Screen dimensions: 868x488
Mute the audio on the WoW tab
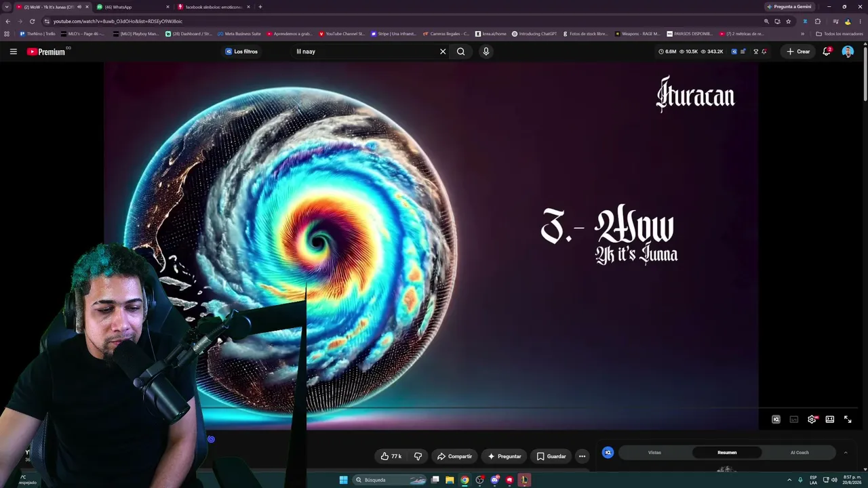pos(79,7)
